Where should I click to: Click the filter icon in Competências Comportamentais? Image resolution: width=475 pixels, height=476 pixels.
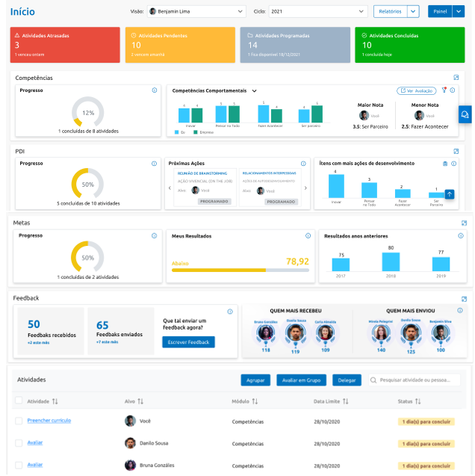(444, 90)
